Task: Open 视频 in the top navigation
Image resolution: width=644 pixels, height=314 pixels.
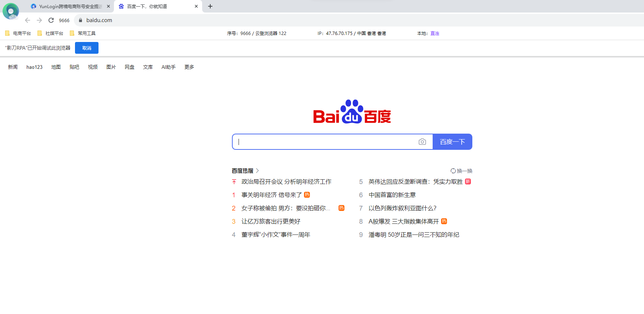Action: pos(93,67)
